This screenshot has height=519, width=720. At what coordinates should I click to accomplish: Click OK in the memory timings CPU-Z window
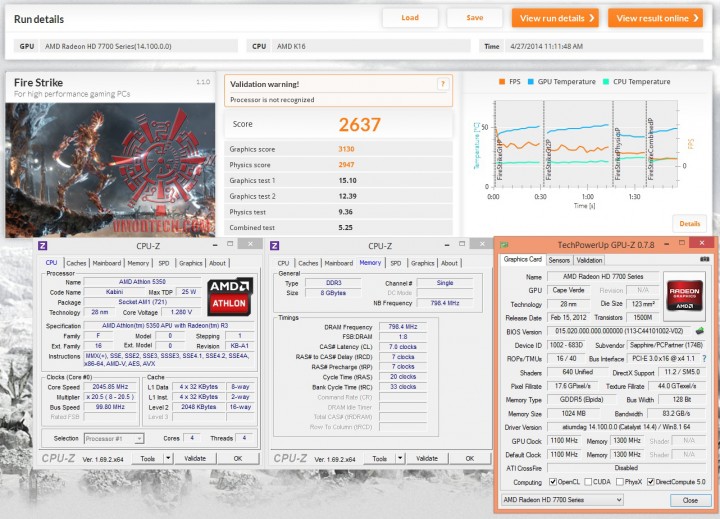coord(470,458)
